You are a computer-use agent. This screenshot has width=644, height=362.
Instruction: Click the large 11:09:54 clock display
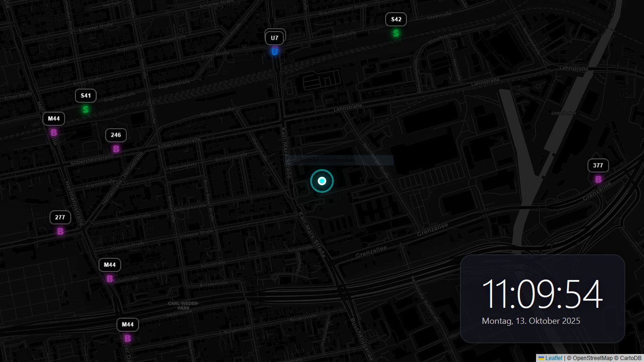coord(542,295)
